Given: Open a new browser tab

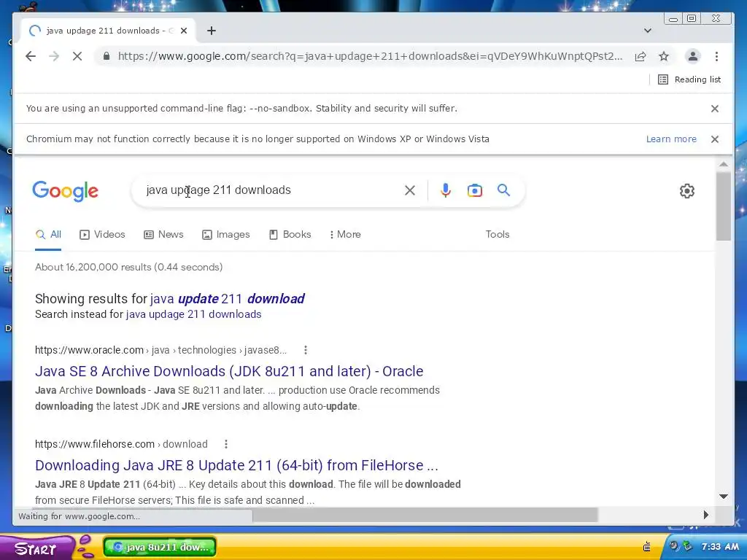Looking at the screenshot, I should coord(212,31).
